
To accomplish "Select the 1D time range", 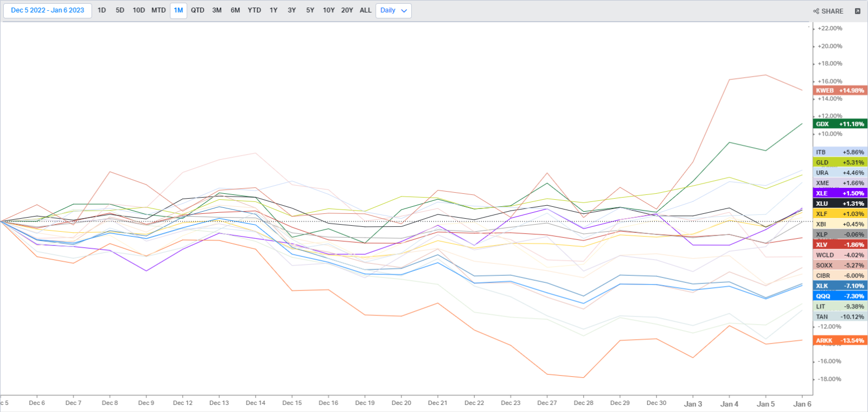I will [x=101, y=10].
